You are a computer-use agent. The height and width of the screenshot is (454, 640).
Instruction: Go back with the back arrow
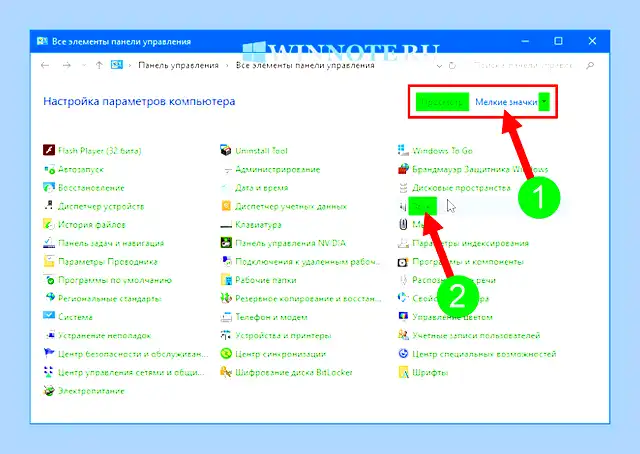coord(45,65)
